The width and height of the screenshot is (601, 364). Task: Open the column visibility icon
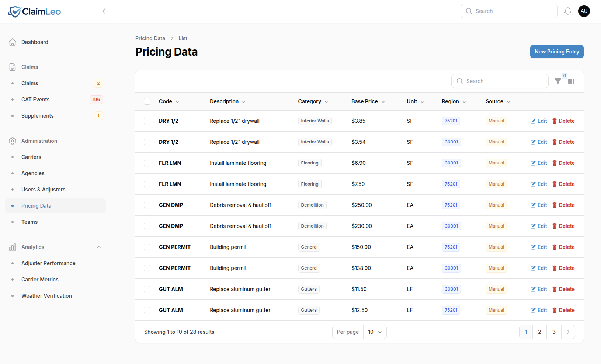click(x=571, y=81)
